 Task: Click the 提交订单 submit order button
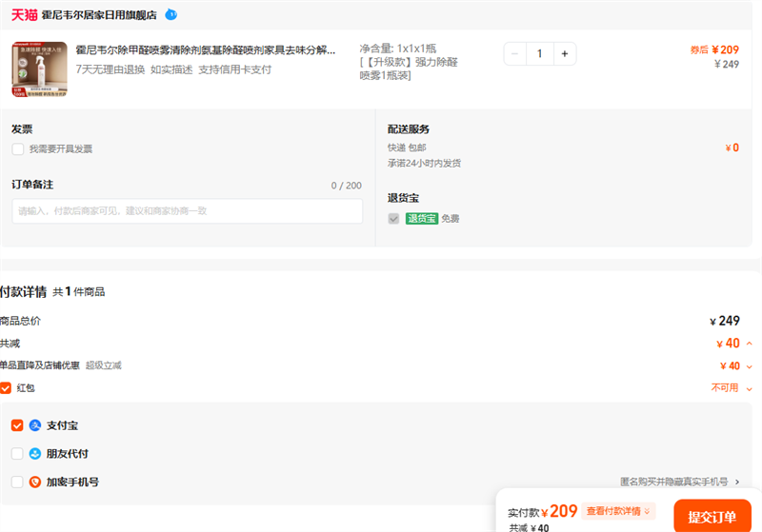[x=711, y=517]
